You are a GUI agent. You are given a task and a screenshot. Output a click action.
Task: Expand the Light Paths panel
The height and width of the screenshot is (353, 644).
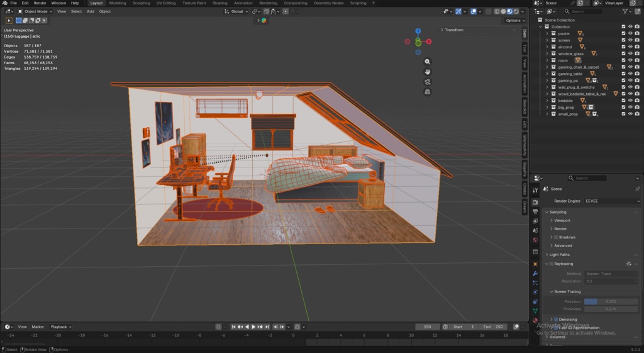[x=559, y=255]
